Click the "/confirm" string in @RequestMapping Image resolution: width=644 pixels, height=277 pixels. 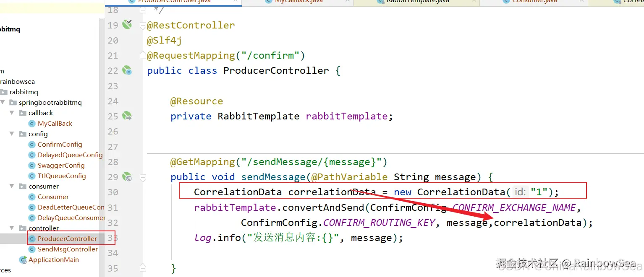pos(270,55)
